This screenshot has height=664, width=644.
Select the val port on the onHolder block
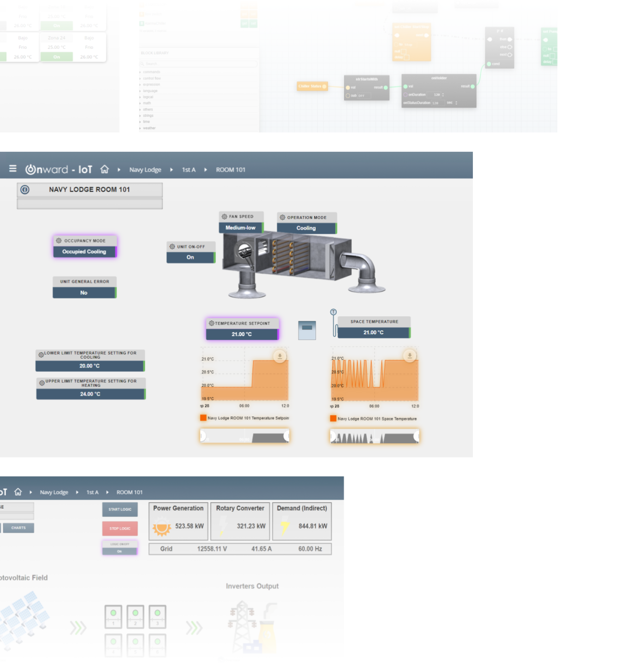(x=405, y=86)
